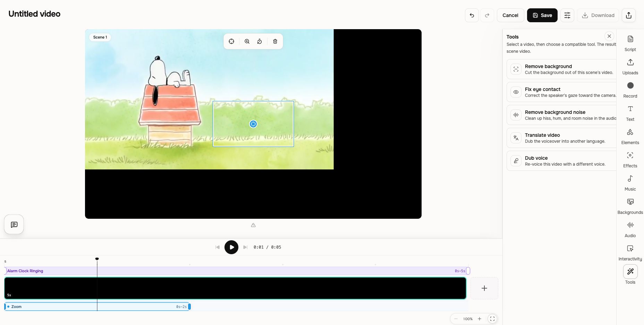Select the Alarm Clock Ringing audio track
Viewport: 644px width, 325px height.
pos(237,271)
